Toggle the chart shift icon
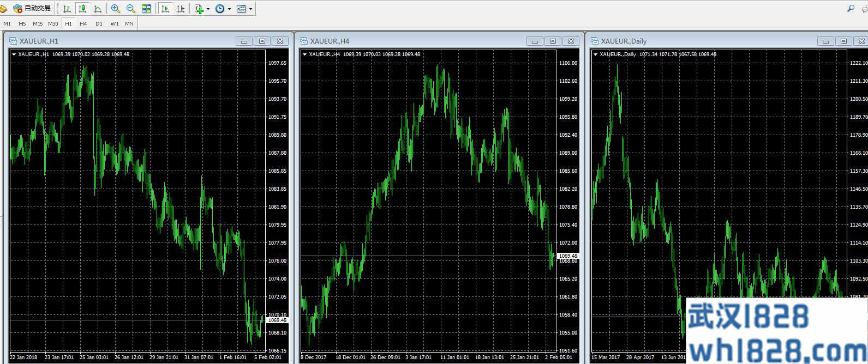Viewport: 868px width, 364px height. 181,9
